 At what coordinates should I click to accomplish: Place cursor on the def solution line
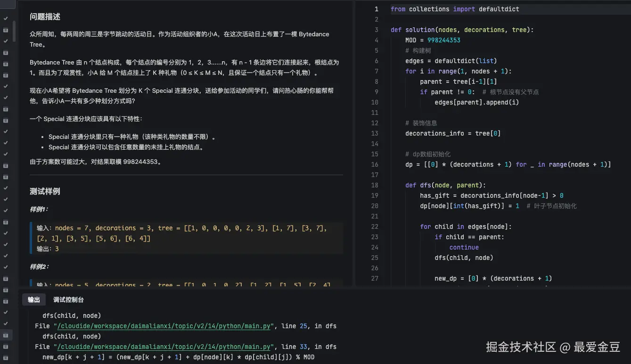click(462, 30)
